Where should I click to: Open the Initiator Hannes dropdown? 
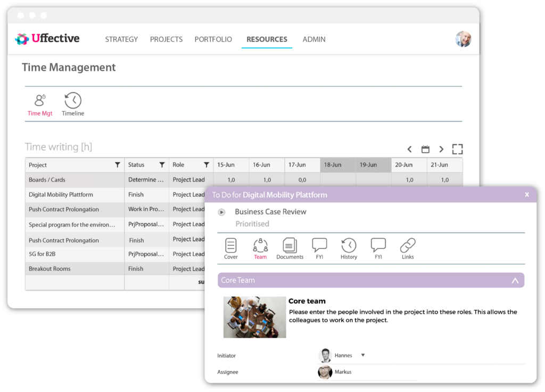click(363, 355)
